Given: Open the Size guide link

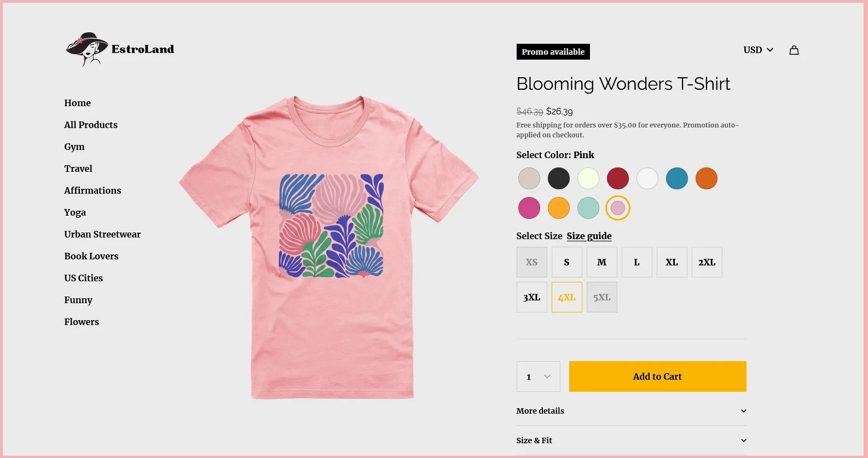Looking at the screenshot, I should tap(589, 236).
